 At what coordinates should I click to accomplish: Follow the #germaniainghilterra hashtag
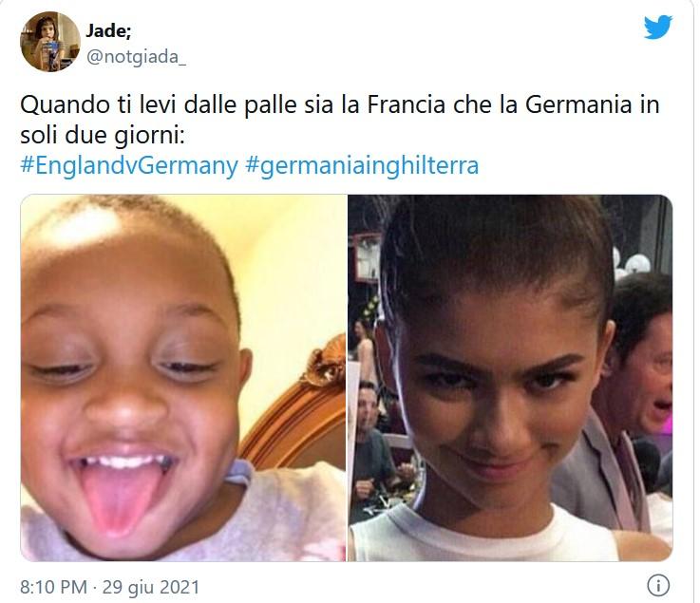point(362,165)
